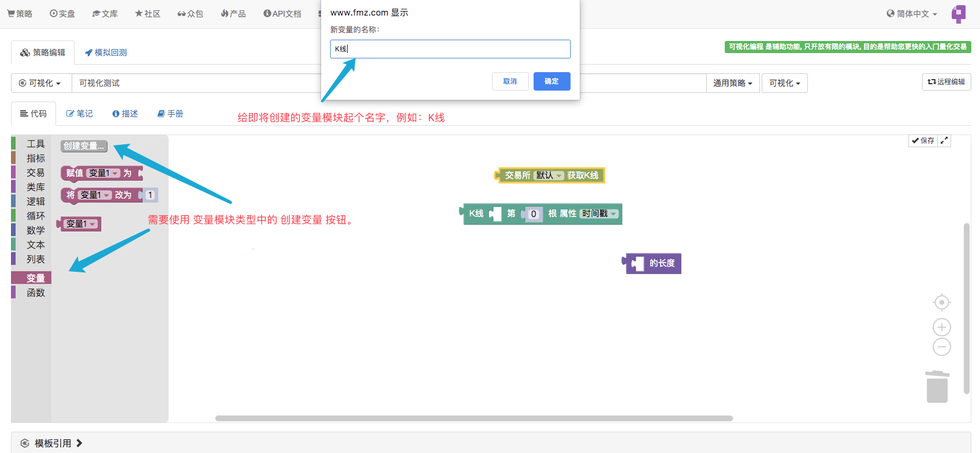Image resolution: width=980 pixels, height=453 pixels.
Task: Click the trash can icon
Action: (x=937, y=387)
